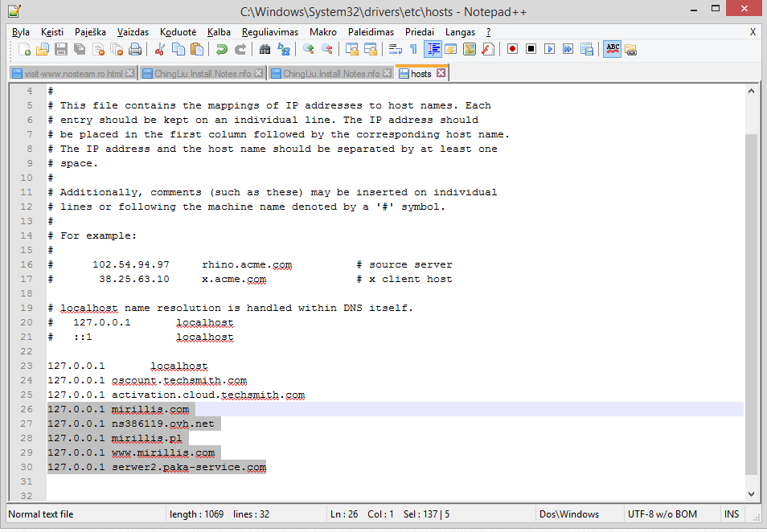
Task: Click line 27 text ns386119.ovh.net
Action: [163, 424]
